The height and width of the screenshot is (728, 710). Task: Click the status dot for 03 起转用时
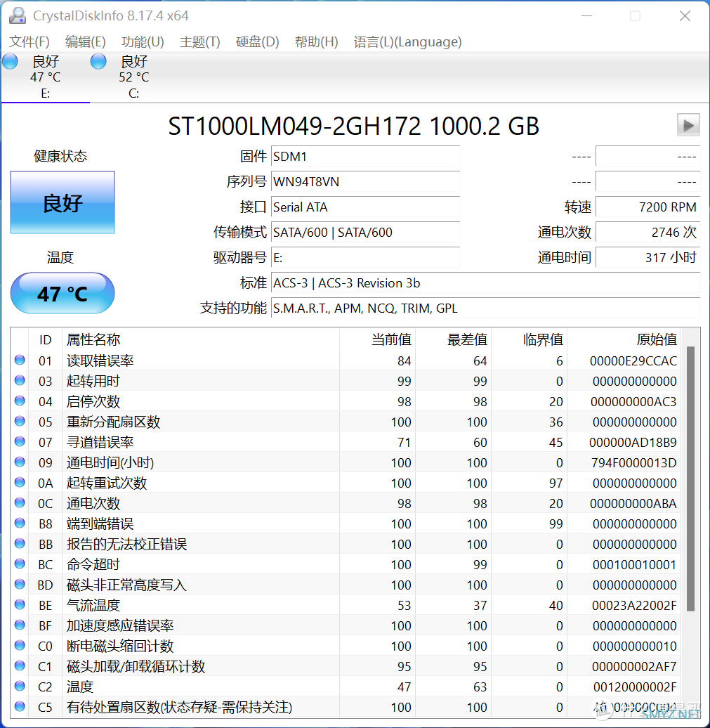coord(20,380)
